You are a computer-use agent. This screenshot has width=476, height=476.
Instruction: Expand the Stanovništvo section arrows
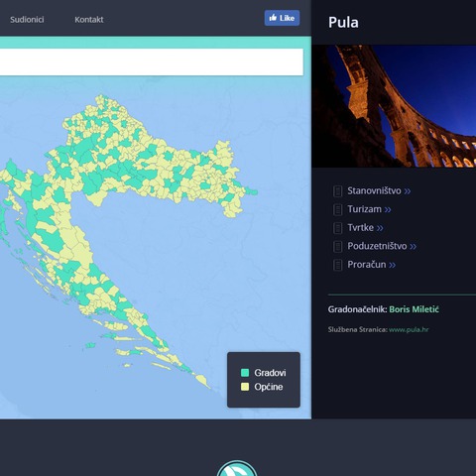408,191
